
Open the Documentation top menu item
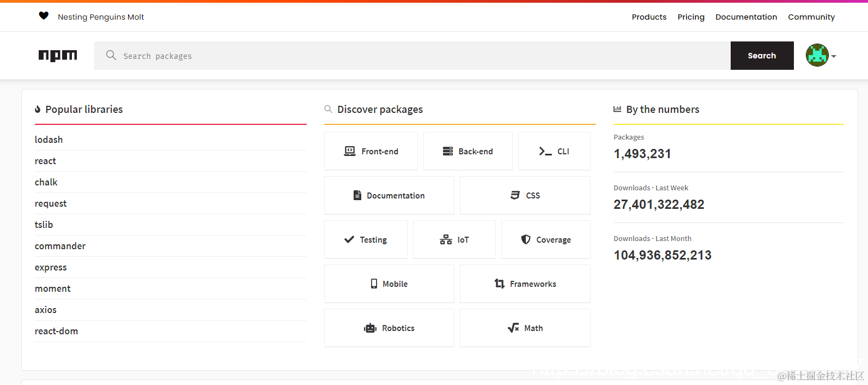(x=746, y=17)
